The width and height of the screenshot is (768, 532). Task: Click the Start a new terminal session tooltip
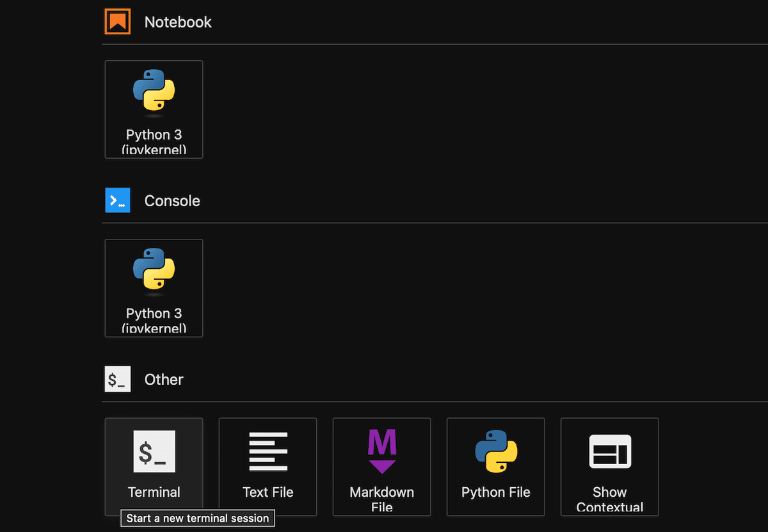click(197, 518)
